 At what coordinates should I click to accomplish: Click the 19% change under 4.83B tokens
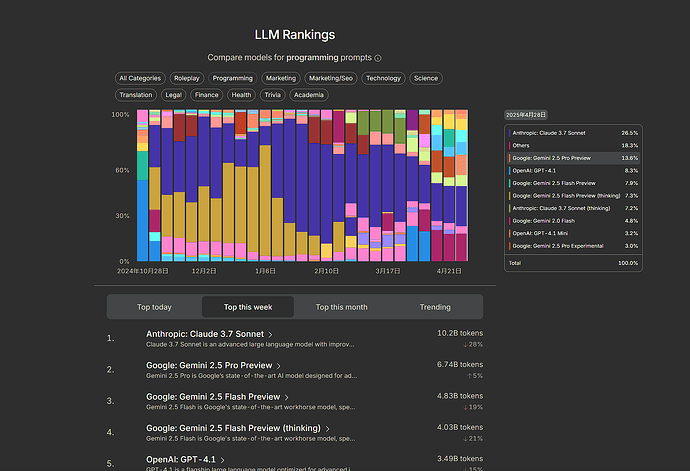coord(473,407)
